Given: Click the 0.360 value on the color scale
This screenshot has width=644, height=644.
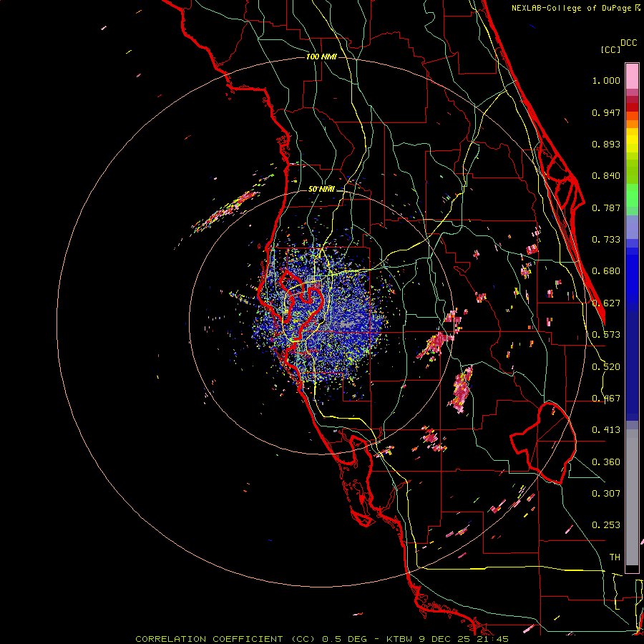Looking at the screenshot, I should click(606, 462).
